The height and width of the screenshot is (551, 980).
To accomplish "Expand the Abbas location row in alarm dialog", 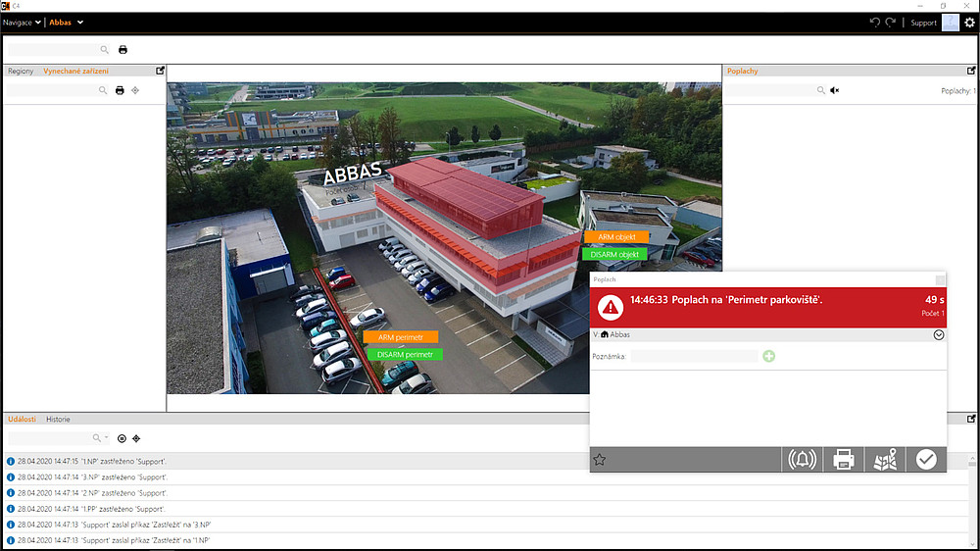I will [938, 334].
